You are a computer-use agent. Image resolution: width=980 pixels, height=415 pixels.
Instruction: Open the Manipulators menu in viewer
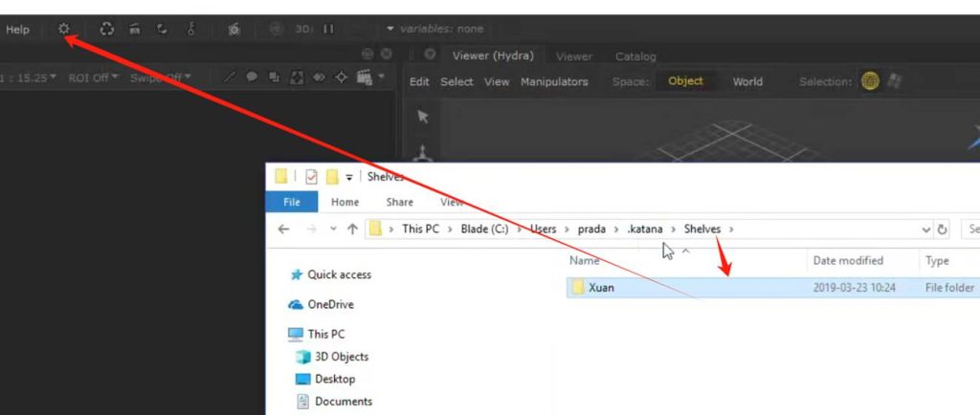pos(554,81)
